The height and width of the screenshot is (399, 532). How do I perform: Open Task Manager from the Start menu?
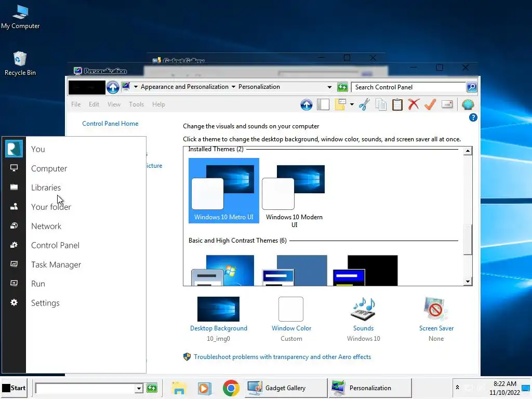56,264
